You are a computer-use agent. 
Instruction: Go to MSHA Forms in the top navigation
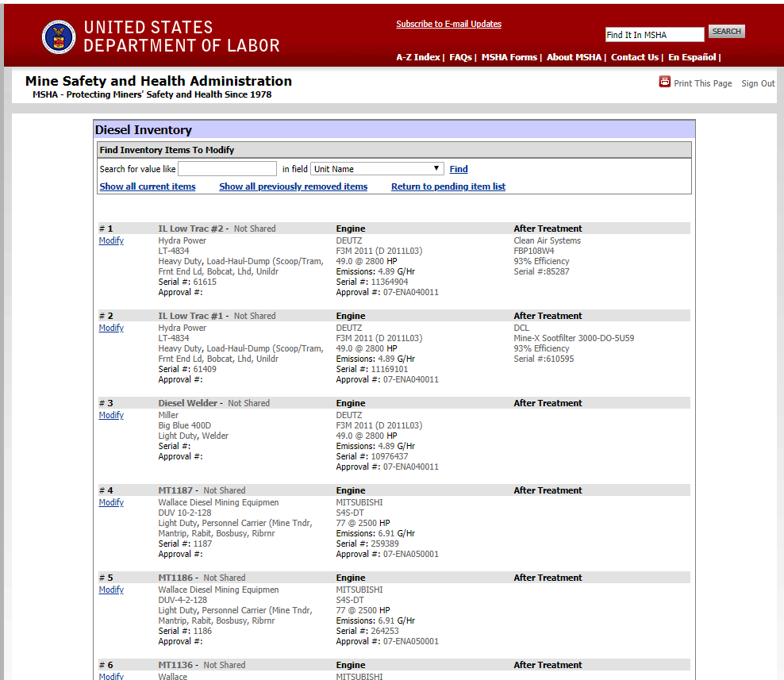click(x=509, y=57)
